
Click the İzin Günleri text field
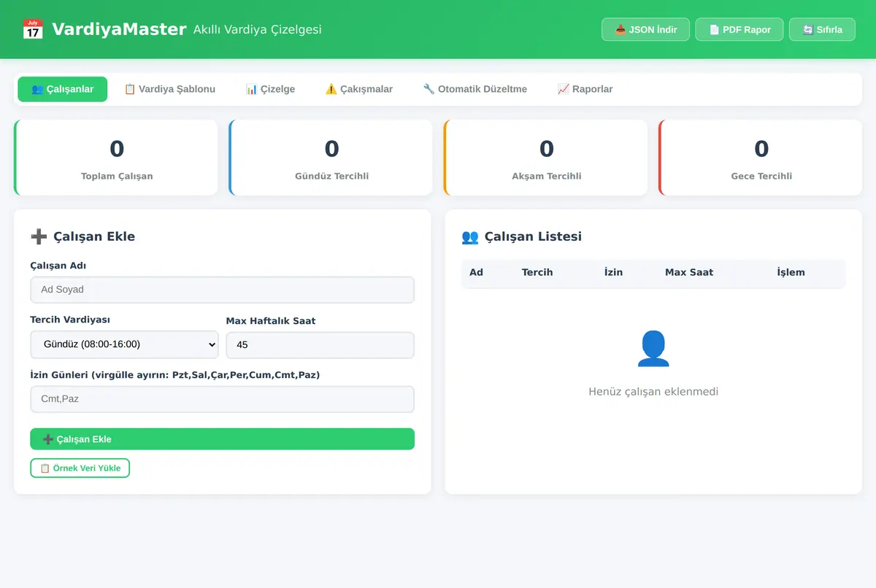click(222, 399)
